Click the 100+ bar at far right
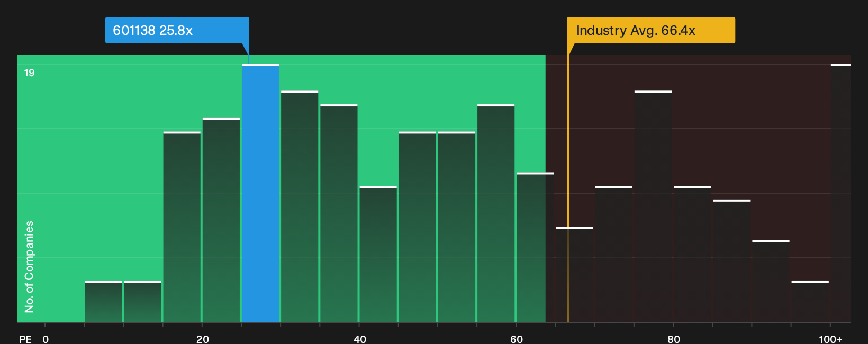This screenshot has width=868, height=344. 840,193
